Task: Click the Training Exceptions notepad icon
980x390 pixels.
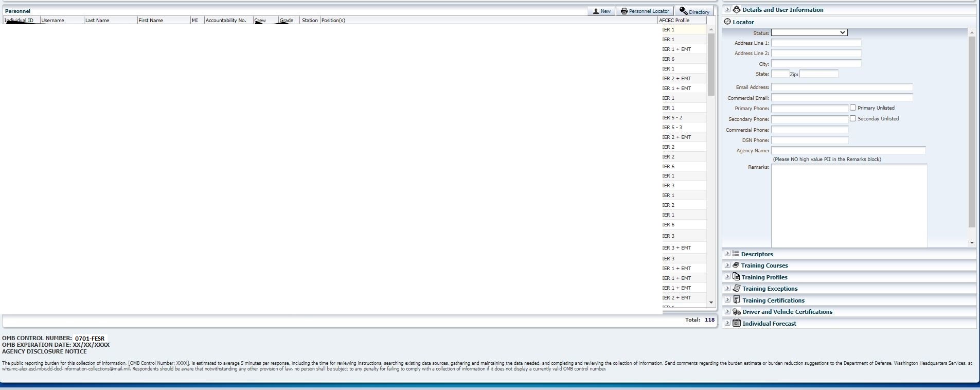Action: [736, 288]
